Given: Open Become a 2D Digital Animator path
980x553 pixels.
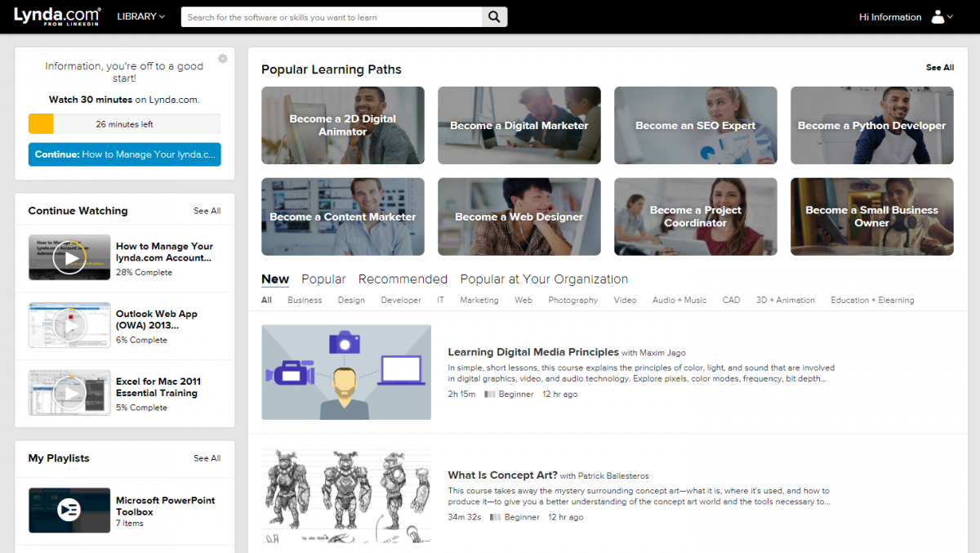Looking at the screenshot, I should (343, 125).
